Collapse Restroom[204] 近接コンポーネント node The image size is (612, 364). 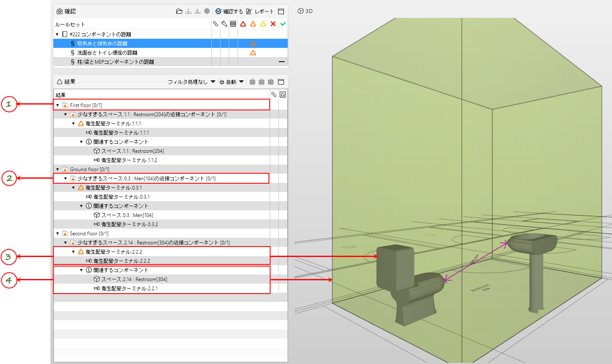tap(65, 114)
